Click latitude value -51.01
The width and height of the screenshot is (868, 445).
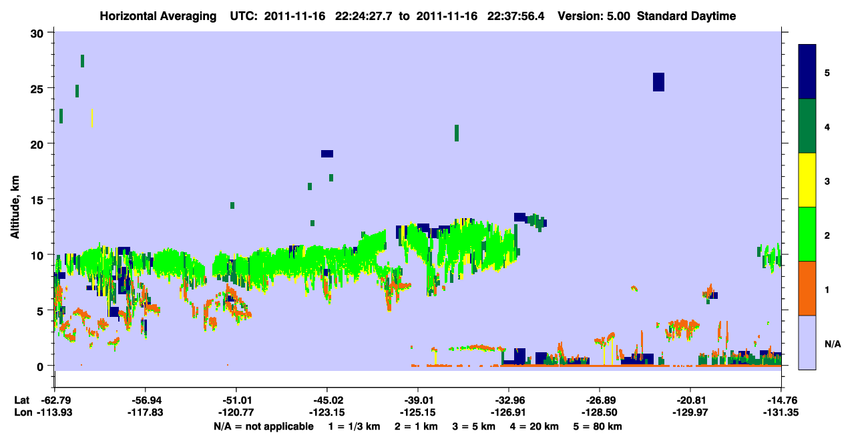coord(236,400)
